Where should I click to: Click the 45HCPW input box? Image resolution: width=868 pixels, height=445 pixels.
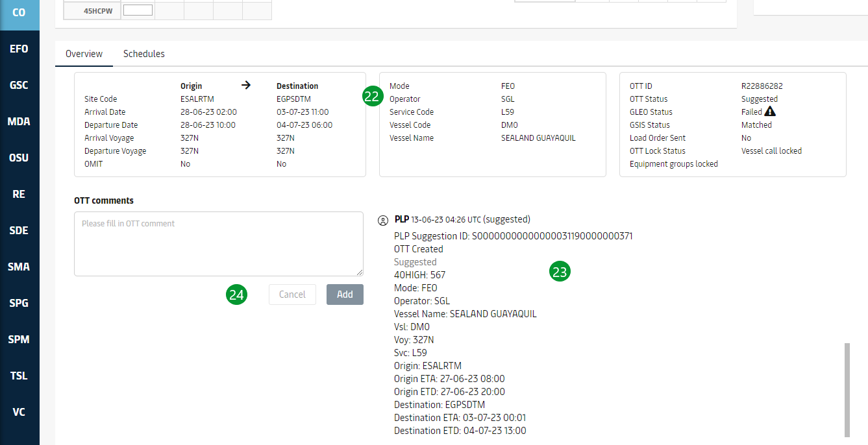138,10
